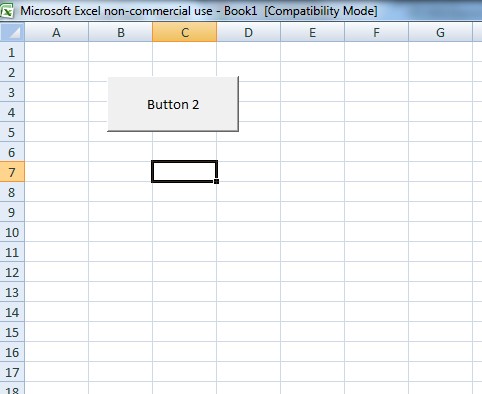Select cell A16
The image size is (482, 394).
57,352
